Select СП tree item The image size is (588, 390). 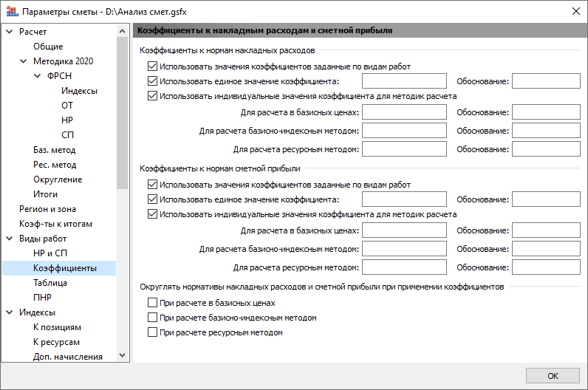point(67,135)
